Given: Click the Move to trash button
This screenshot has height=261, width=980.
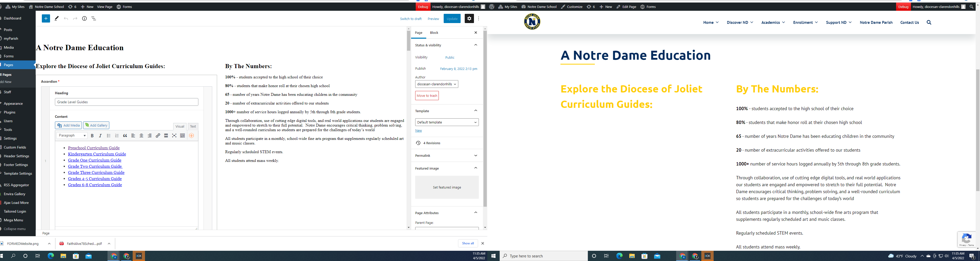Looking at the screenshot, I should pos(427,96).
